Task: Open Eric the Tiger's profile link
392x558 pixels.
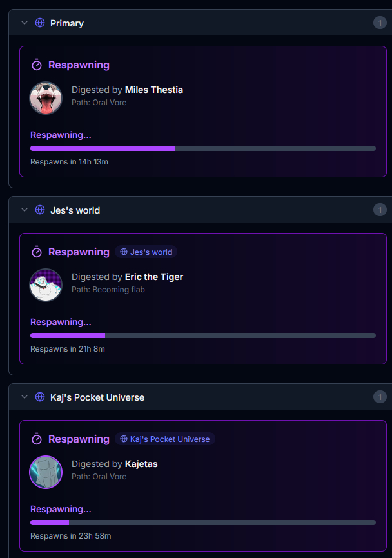Action: click(154, 277)
